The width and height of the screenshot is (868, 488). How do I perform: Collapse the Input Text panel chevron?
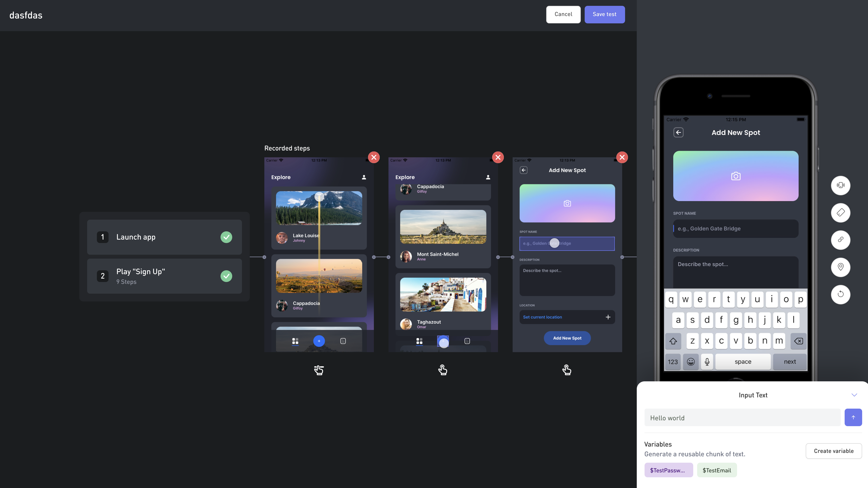point(854,395)
